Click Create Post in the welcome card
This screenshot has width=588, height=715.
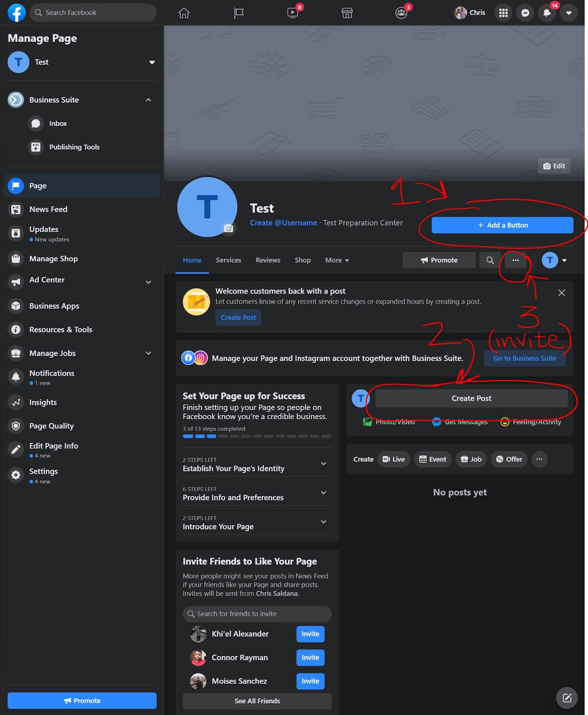coord(238,318)
